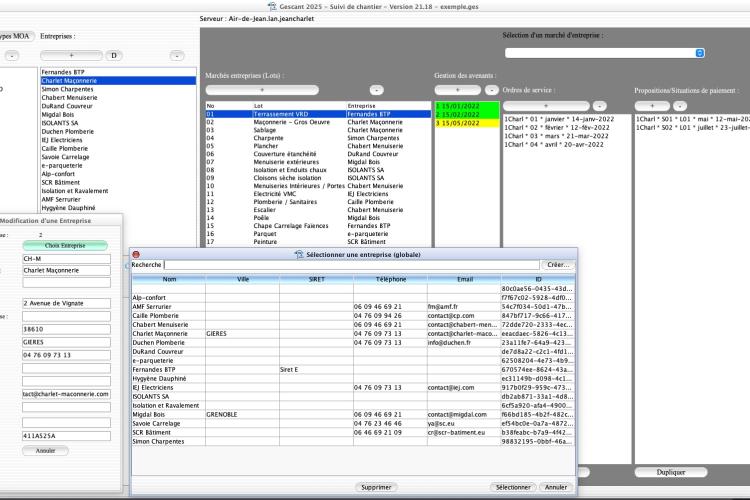Remove selected Ordre de service

click(x=599, y=106)
